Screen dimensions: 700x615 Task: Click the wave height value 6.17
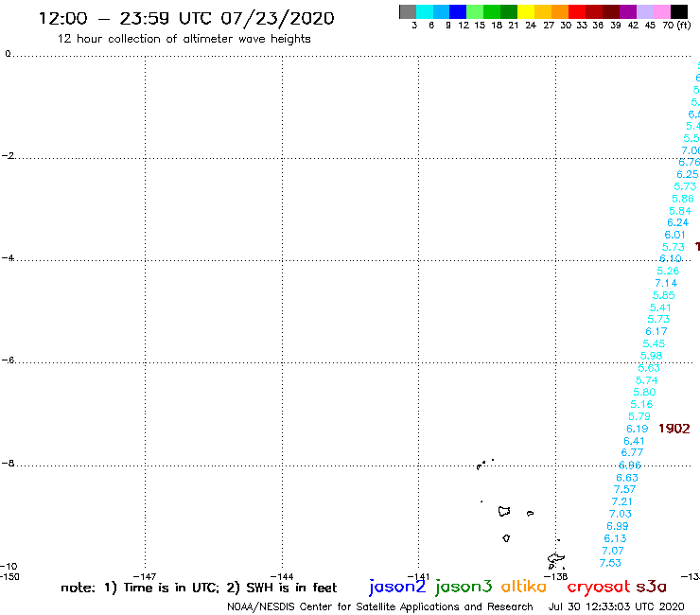(x=656, y=332)
